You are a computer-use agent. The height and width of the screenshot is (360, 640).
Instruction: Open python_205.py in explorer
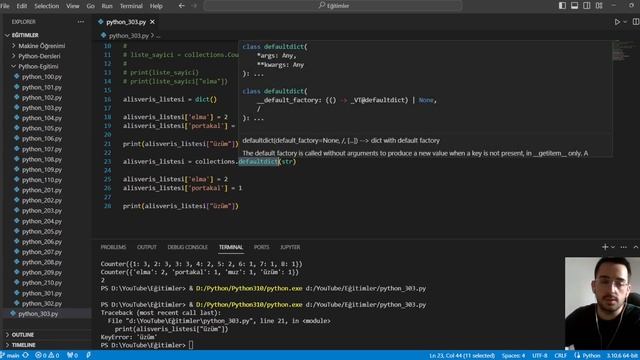(x=42, y=231)
